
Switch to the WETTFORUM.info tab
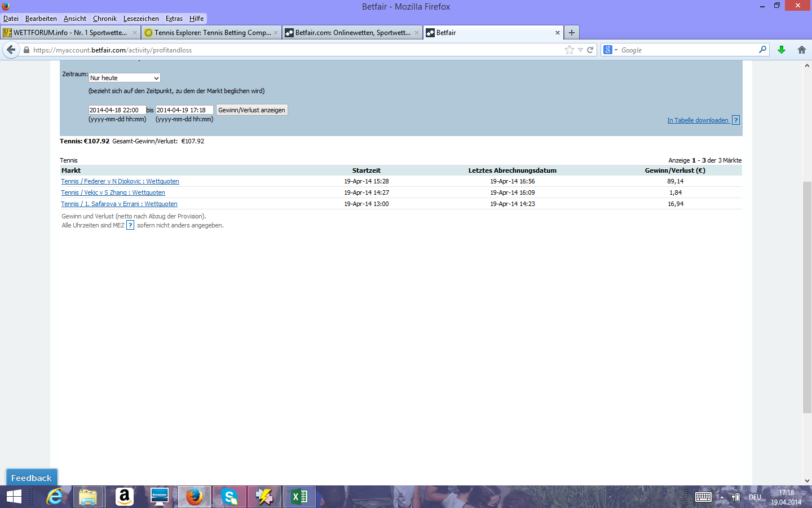click(70, 33)
